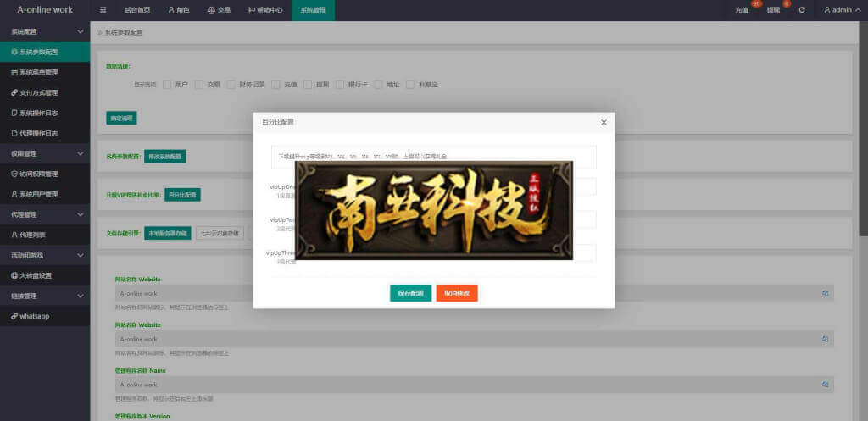Toggle the hamburger sidebar collapse icon
The image size is (868, 421).
pyautogui.click(x=103, y=10)
